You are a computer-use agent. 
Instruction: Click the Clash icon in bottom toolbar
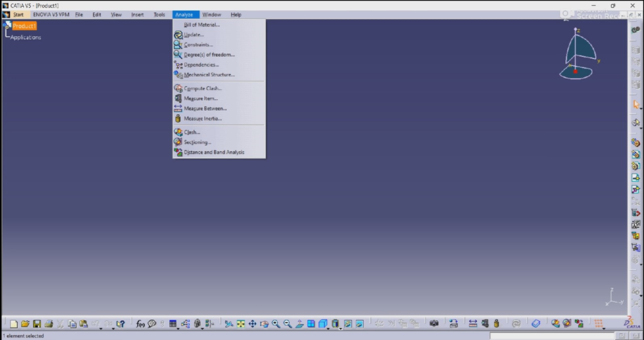pyautogui.click(x=556, y=324)
